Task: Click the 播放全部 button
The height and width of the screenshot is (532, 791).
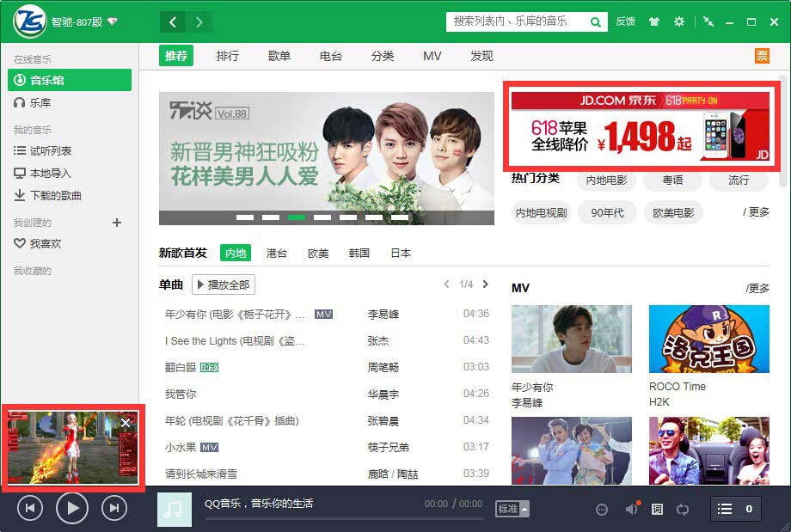Action: click(x=224, y=284)
